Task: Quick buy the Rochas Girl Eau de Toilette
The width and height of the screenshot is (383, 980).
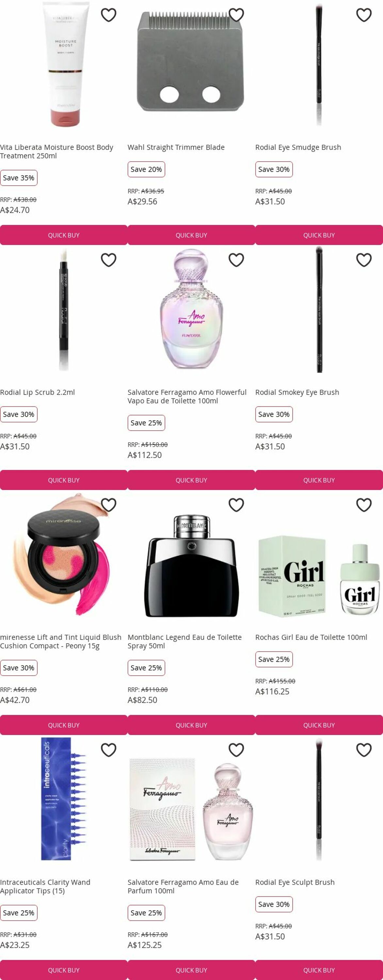Action: 319,725
